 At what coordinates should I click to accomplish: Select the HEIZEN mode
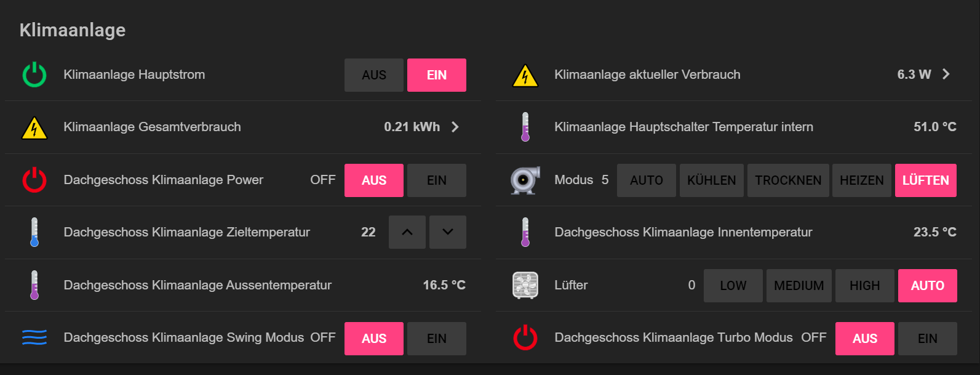pos(861,180)
